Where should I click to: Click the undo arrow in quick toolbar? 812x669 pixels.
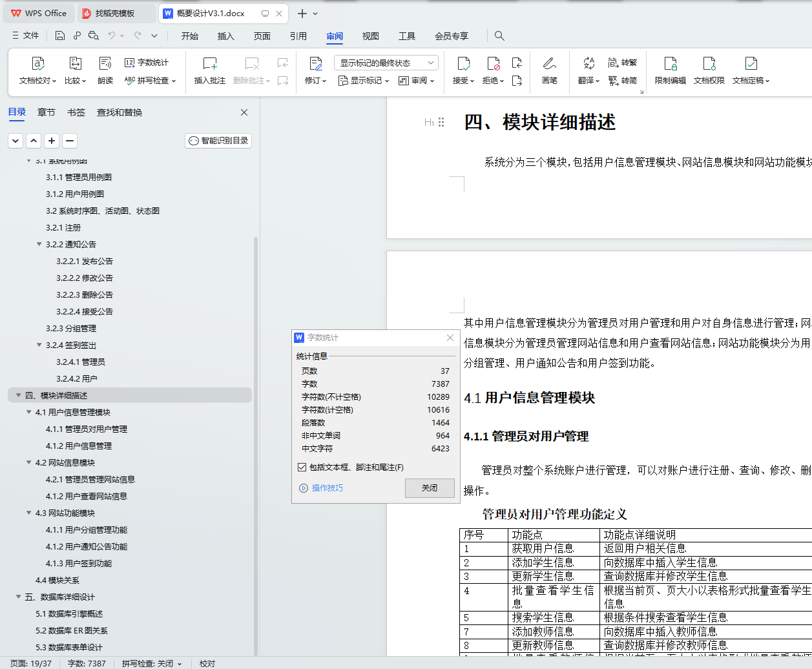click(x=111, y=36)
